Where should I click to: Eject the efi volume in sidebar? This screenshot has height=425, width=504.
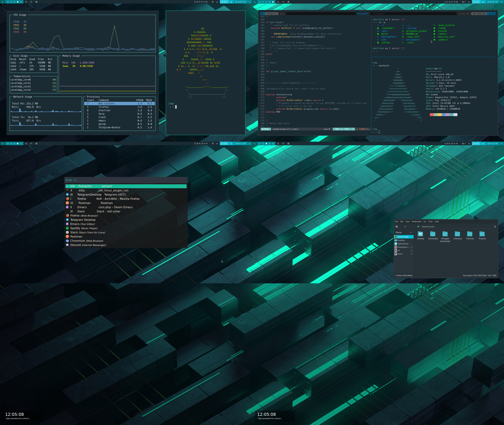coord(412,251)
